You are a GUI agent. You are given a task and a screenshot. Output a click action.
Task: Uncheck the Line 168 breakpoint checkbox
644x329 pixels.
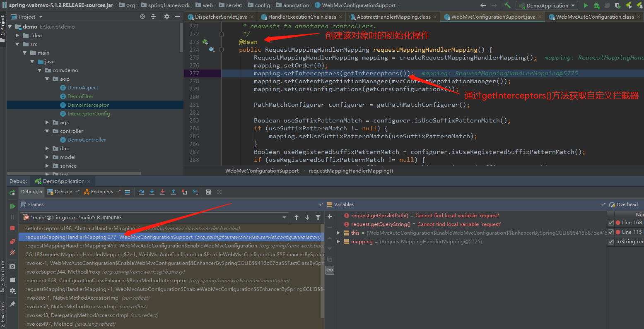(x=611, y=222)
